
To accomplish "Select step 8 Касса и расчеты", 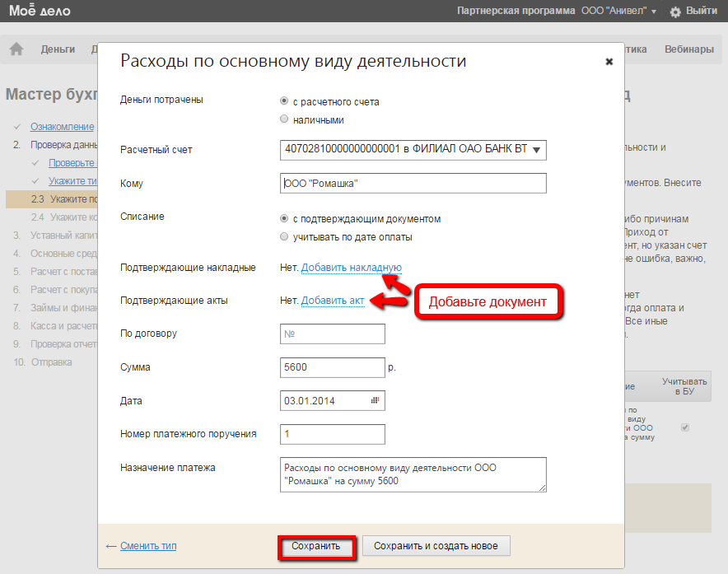I will [x=55, y=326].
